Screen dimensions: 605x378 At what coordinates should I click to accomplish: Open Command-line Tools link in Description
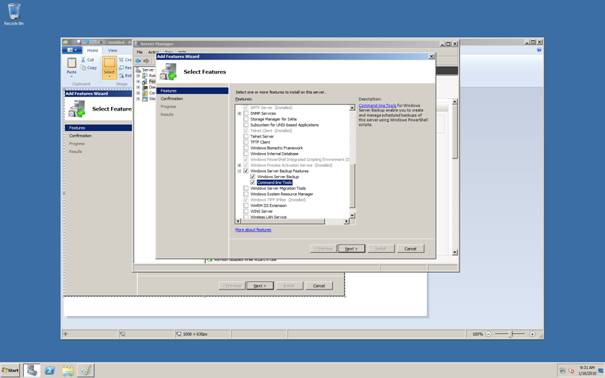(x=377, y=105)
